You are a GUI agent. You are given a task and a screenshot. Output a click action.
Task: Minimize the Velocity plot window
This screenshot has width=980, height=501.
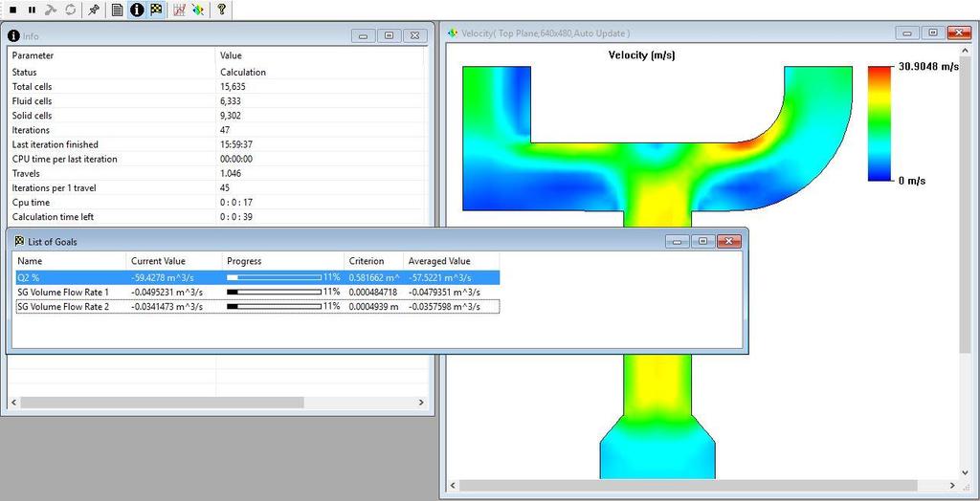coord(907,33)
